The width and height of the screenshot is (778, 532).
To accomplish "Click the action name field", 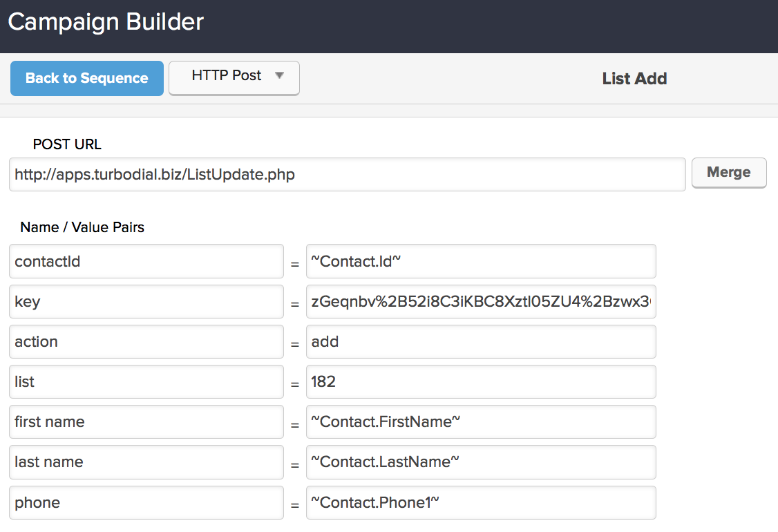I will pyautogui.click(x=146, y=341).
